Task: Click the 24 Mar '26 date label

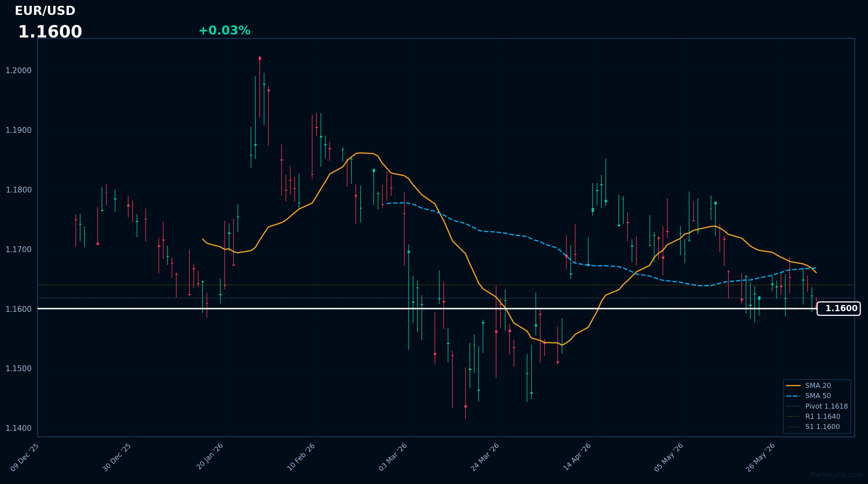Action: (485, 457)
